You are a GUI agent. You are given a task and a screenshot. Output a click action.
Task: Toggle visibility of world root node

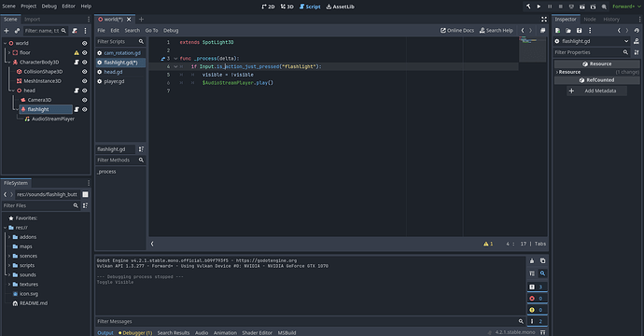pyautogui.click(x=85, y=43)
